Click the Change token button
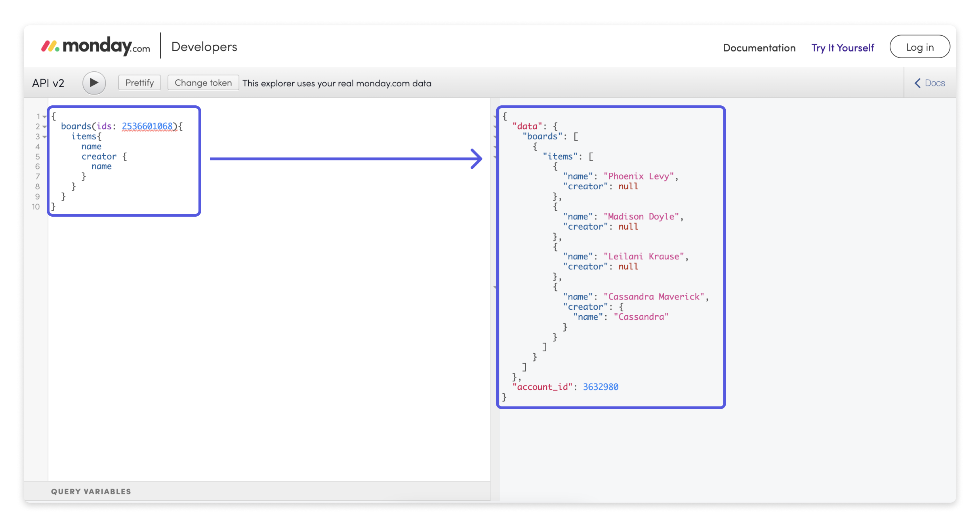980x528 pixels. 203,83
